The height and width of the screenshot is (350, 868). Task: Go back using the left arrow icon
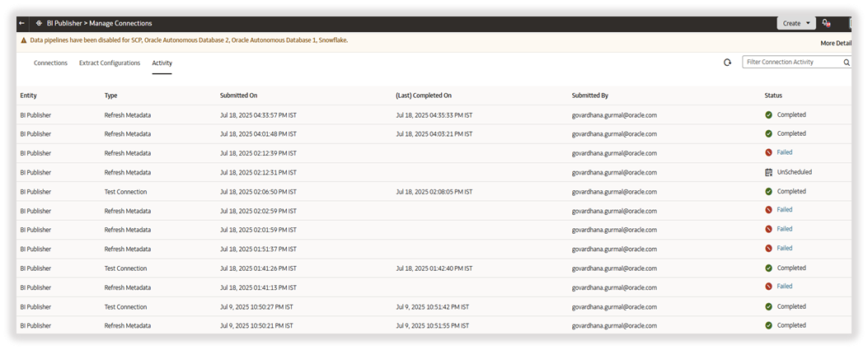tap(21, 23)
